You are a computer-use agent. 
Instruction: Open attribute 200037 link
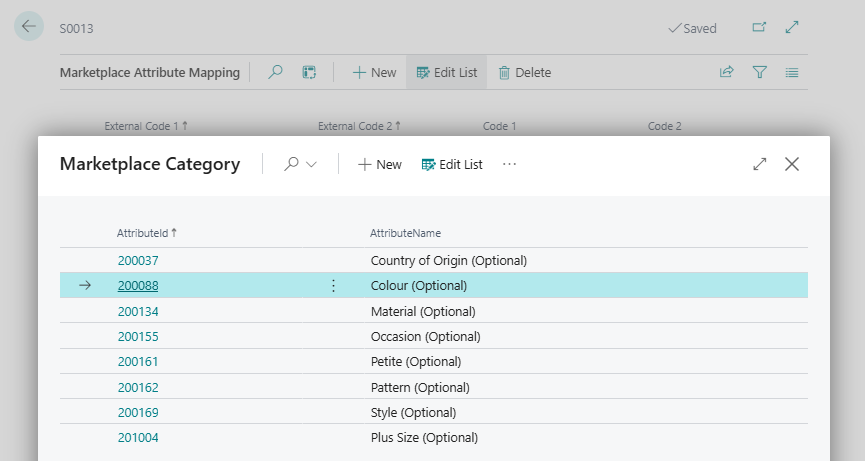tap(138, 260)
